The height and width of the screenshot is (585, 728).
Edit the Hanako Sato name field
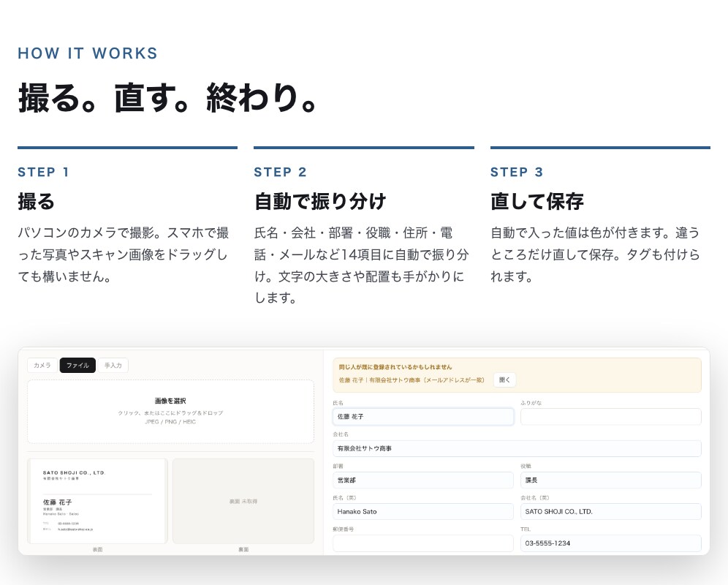click(423, 512)
